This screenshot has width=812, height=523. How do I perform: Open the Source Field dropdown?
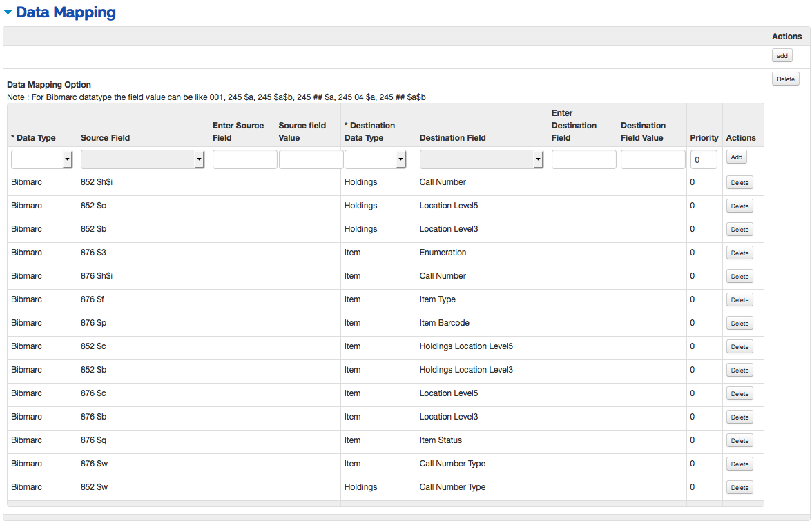(x=143, y=159)
